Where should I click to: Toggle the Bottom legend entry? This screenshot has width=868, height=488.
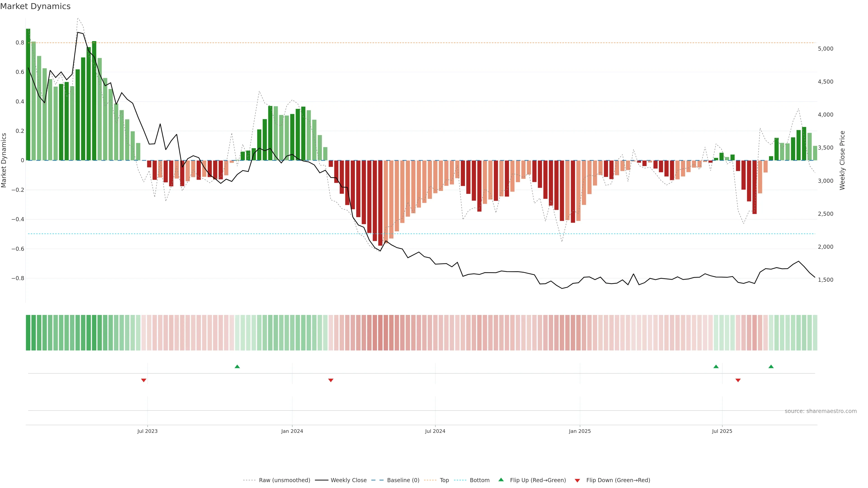point(479,480)
